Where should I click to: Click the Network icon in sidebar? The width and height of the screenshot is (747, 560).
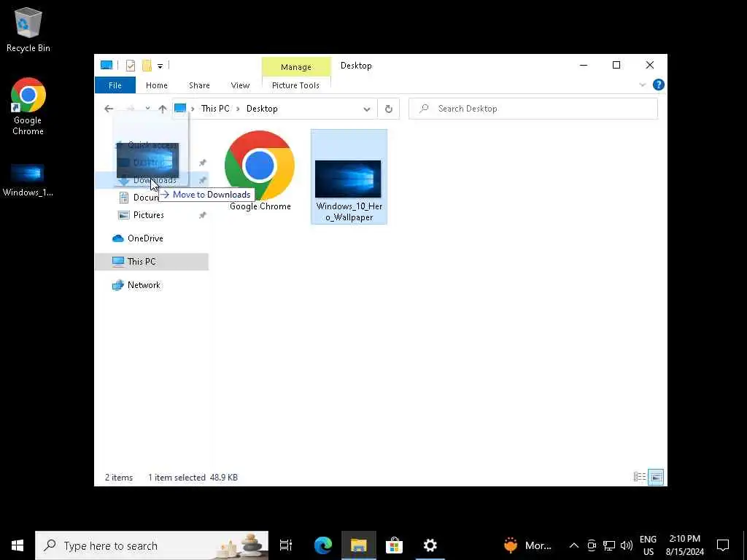tap(117, 285)
